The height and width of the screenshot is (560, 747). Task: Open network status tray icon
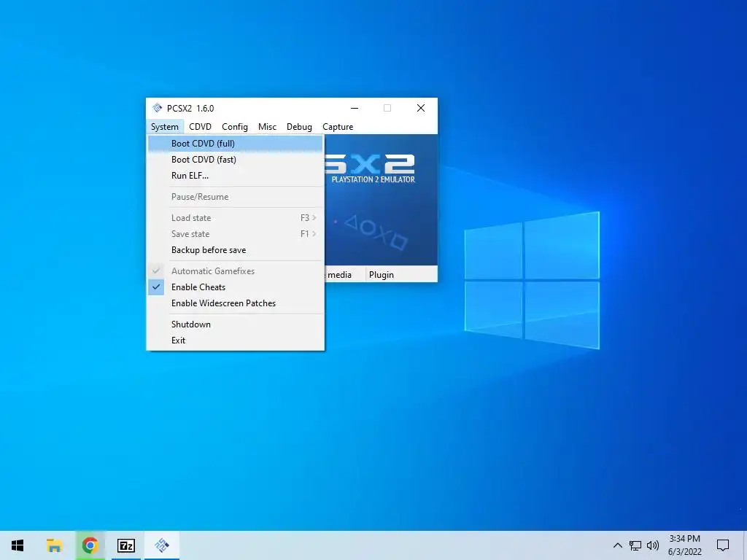click(x=635, y=545)
